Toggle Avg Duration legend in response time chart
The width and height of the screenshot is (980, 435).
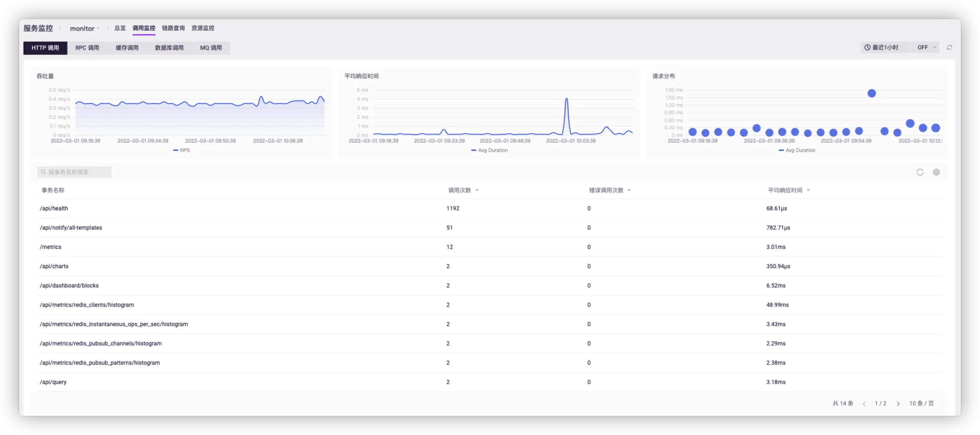pyautogui.click(x=490, y=150)
